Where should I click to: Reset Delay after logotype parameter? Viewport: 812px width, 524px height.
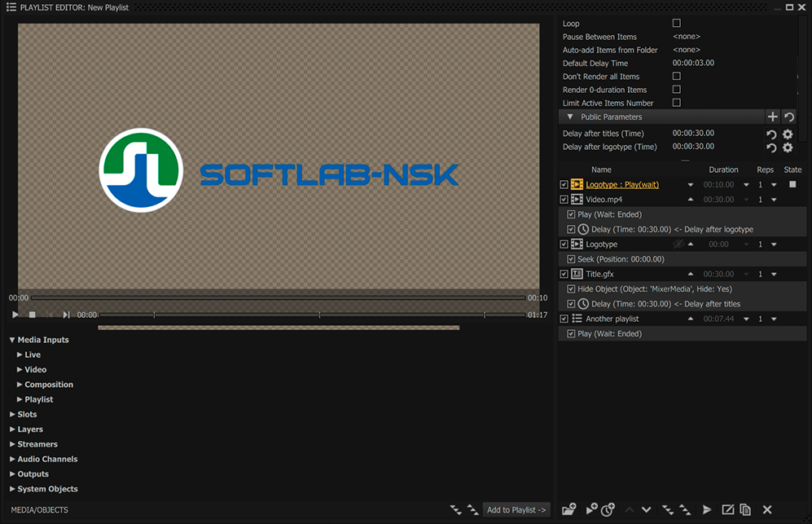pos(771,148)
